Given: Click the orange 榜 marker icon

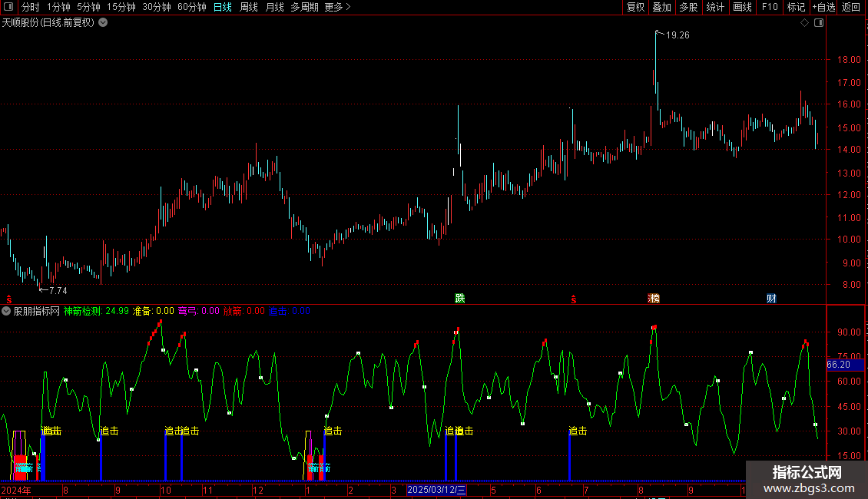Looking at the screenshot, I should (654, 298).
